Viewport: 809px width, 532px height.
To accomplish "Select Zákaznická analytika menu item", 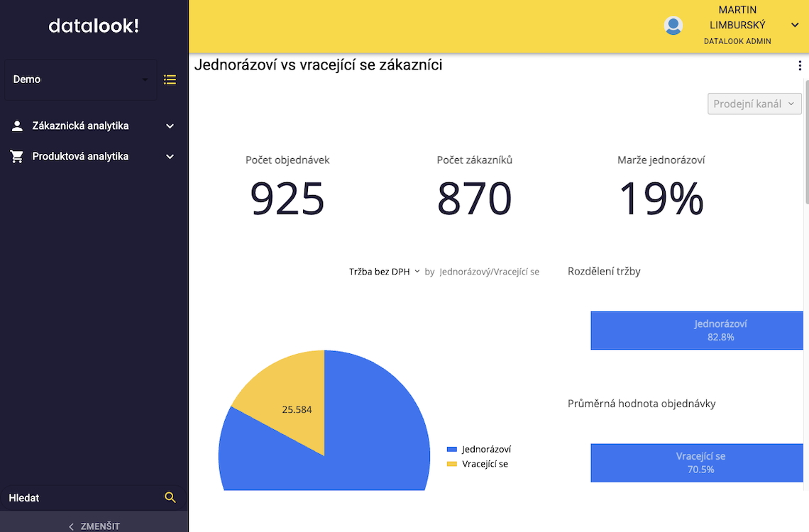I will click(x=94, y=126).
